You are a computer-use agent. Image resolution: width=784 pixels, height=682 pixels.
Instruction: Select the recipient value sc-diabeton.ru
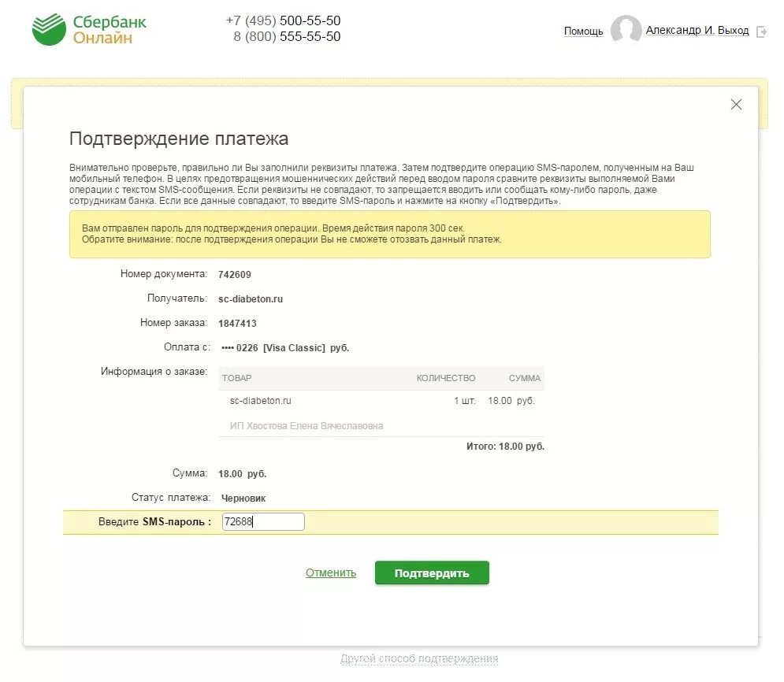click(251, 298)
